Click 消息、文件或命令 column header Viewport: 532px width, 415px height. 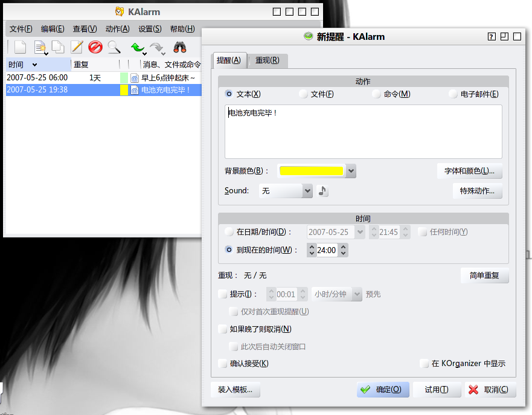click(171, 65)
